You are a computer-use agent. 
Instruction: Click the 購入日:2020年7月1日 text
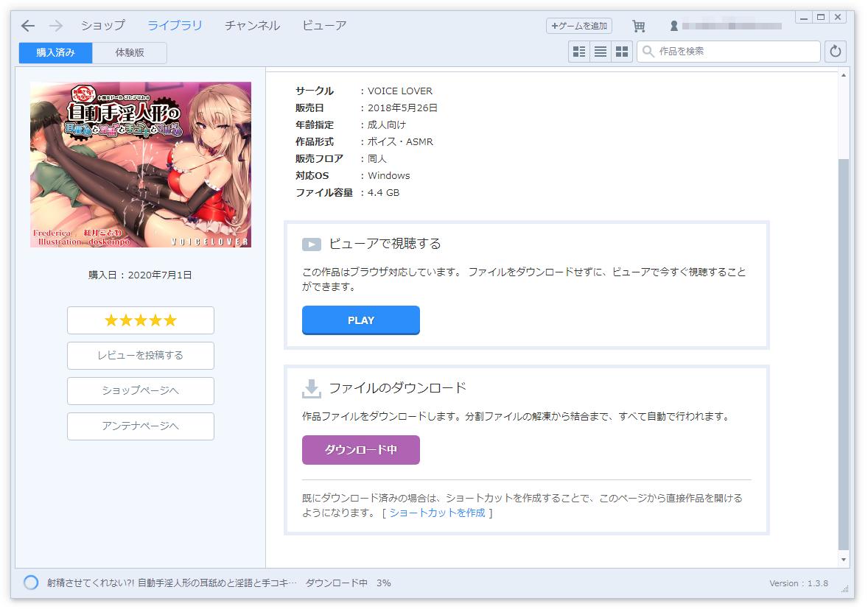[140, 275]
